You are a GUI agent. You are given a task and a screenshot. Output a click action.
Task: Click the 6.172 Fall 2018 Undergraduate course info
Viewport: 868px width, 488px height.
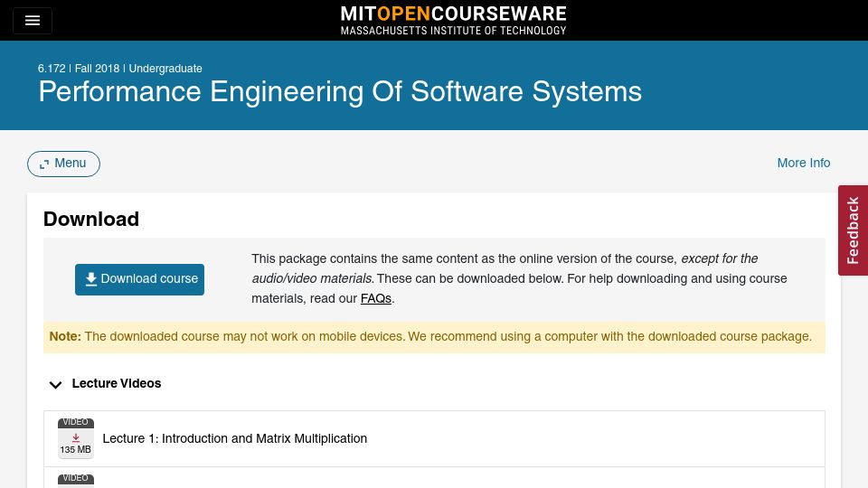coord(119,69)
